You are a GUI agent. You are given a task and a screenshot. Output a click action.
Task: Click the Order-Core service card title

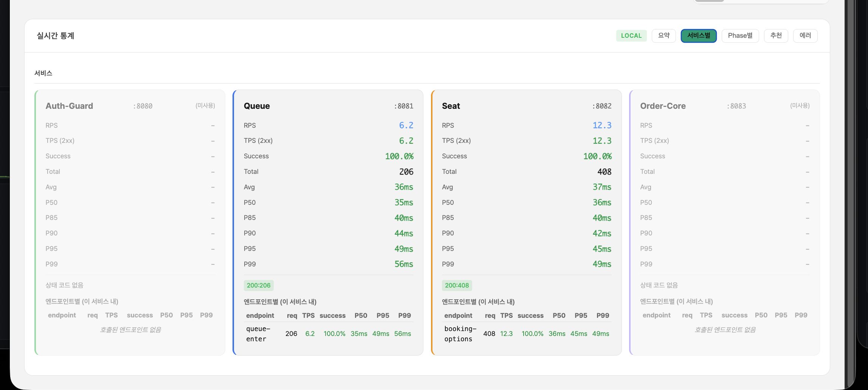click(663, 106)
